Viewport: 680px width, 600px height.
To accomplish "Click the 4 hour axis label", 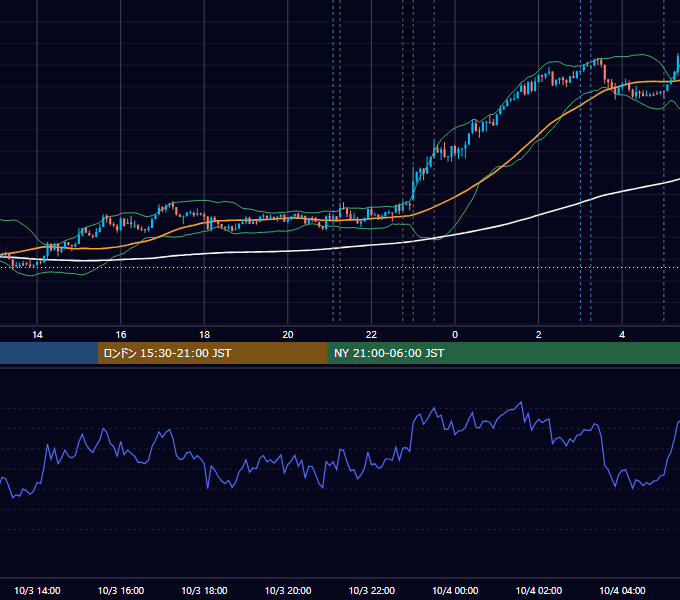I will click(x=622, y=335).
